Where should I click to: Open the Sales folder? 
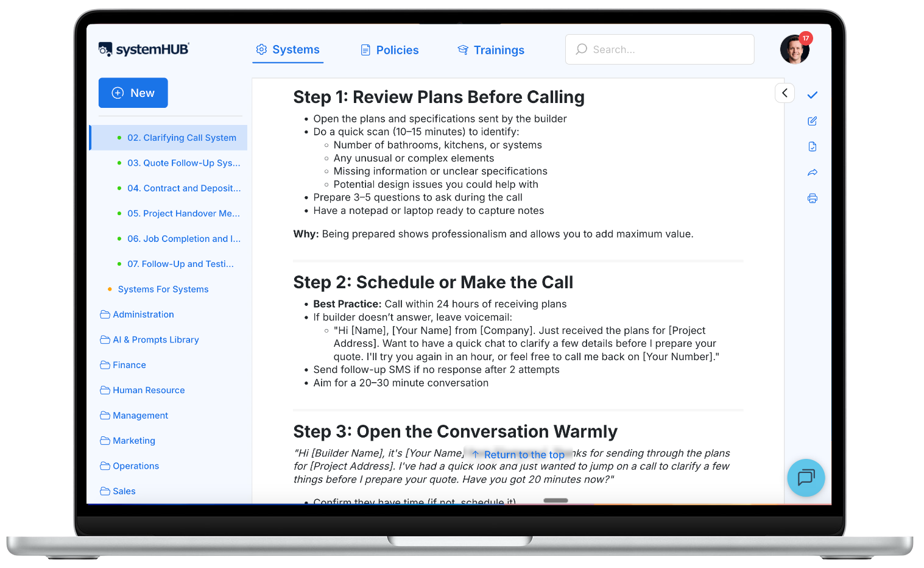(x=118, y=491)
